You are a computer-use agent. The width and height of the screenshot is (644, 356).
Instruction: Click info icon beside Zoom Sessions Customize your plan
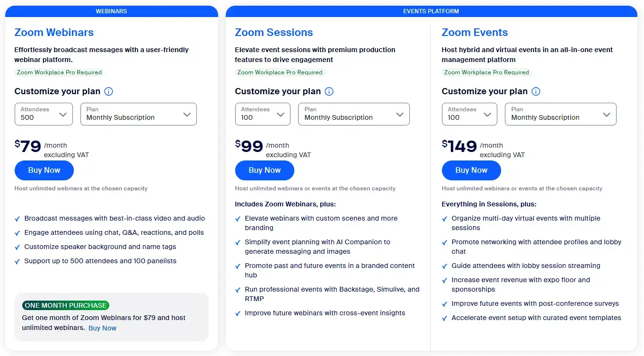329,91
